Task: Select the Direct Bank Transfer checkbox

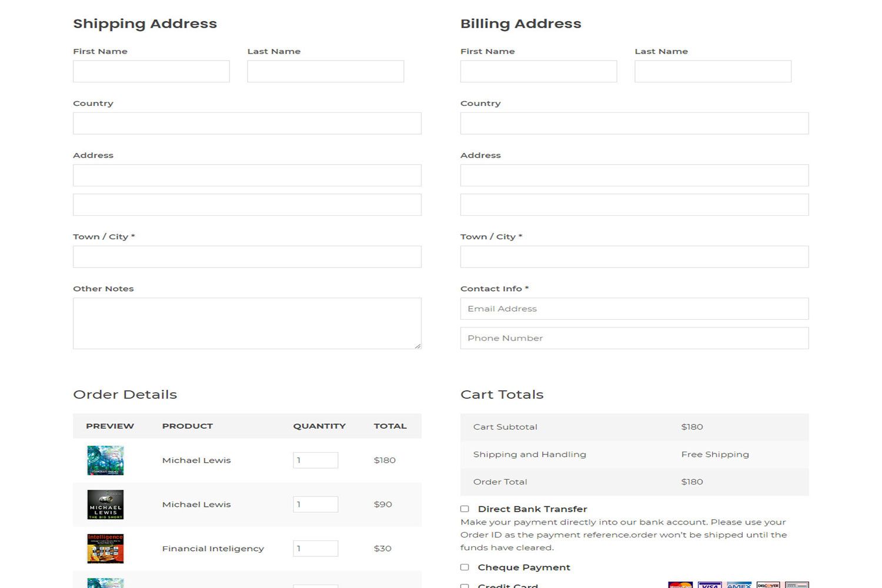Action: coord(465,509)
